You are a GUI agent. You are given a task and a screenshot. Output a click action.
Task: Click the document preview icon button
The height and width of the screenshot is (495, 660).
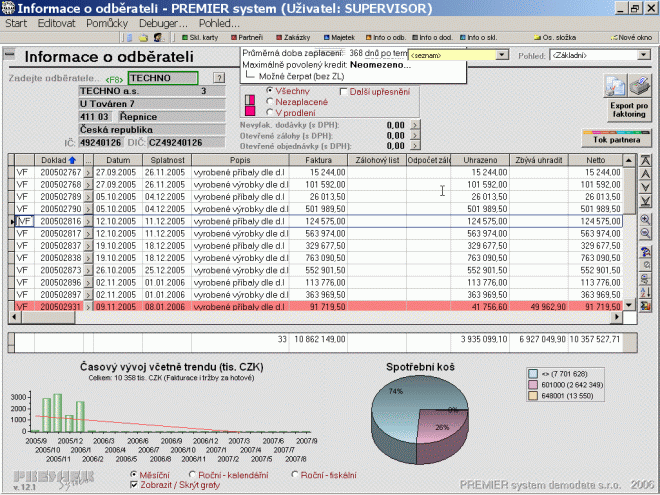click(x=615, y=85)
